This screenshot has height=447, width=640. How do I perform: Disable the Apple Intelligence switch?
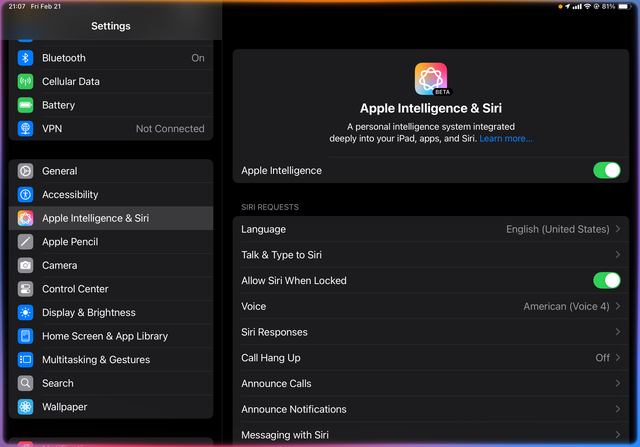point(607,170)
